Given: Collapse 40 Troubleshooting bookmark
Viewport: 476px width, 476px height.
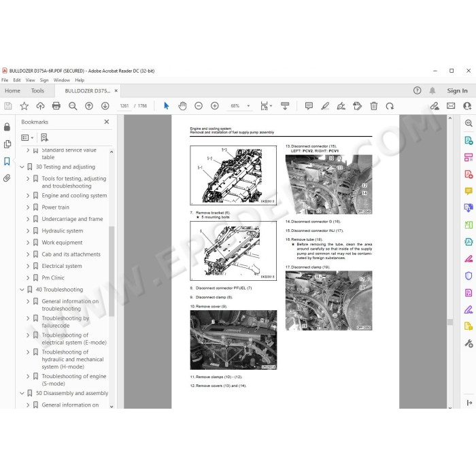Looking at the screenshot, I should (x=22, y=290).
